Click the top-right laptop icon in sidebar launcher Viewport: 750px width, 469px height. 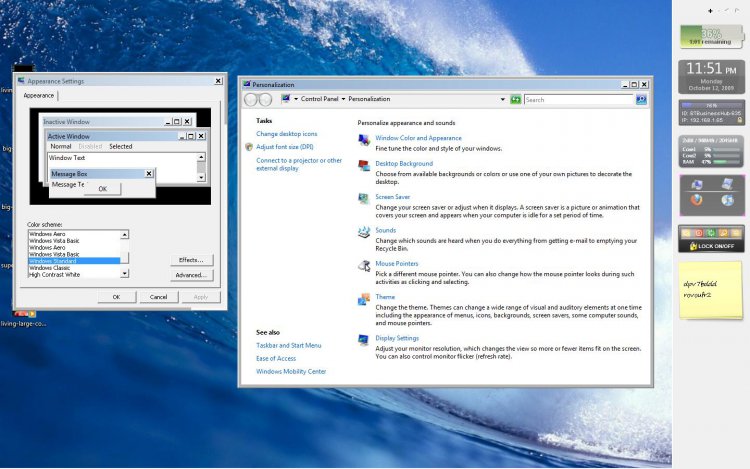[x=727, y=184]
